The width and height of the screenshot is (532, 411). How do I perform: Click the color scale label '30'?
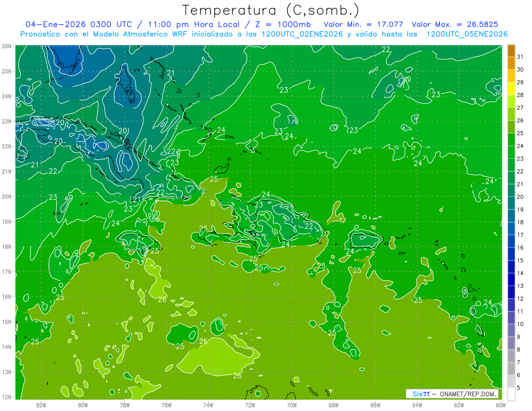point(520,70)
